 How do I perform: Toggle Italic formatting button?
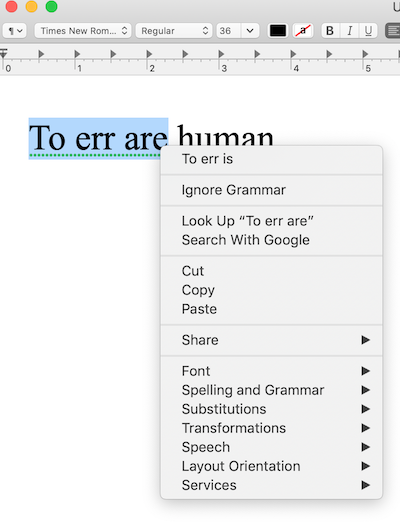tap(350, 31)
